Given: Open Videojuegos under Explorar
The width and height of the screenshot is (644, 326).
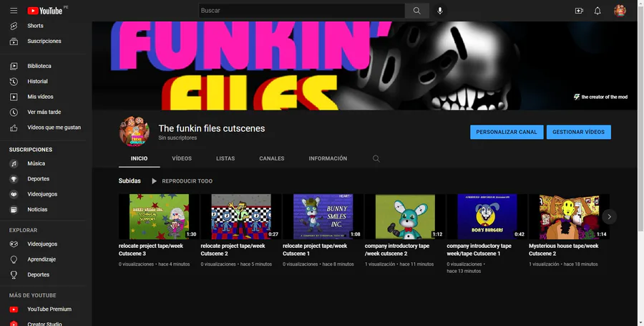Looking at the screenshot, I should (x=43, y=244).
